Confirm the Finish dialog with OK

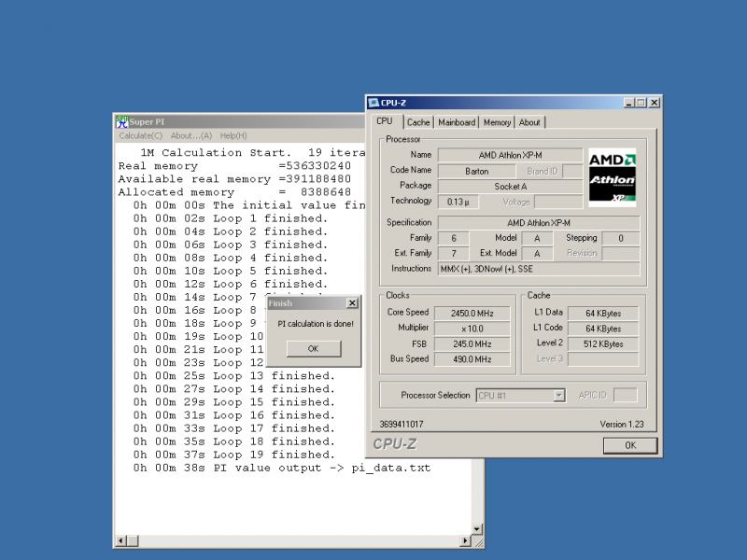314,348
